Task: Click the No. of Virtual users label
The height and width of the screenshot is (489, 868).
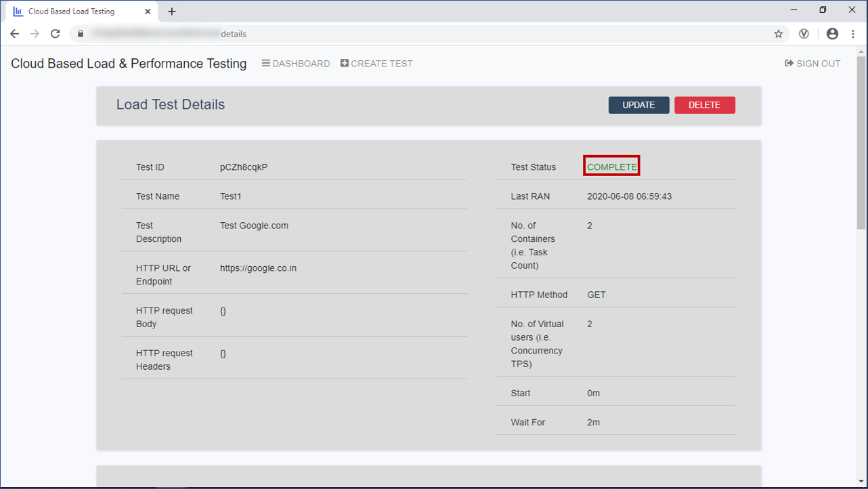Action: [537, 343]
